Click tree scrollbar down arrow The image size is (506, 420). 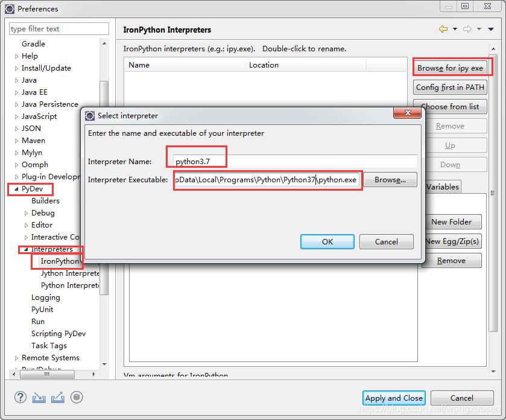104,364
